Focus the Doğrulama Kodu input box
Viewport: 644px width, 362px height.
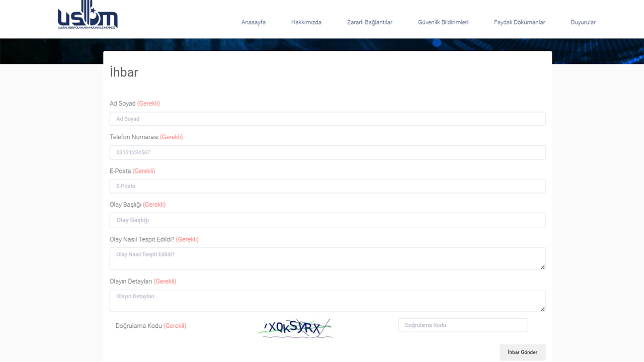pos(463,325)
